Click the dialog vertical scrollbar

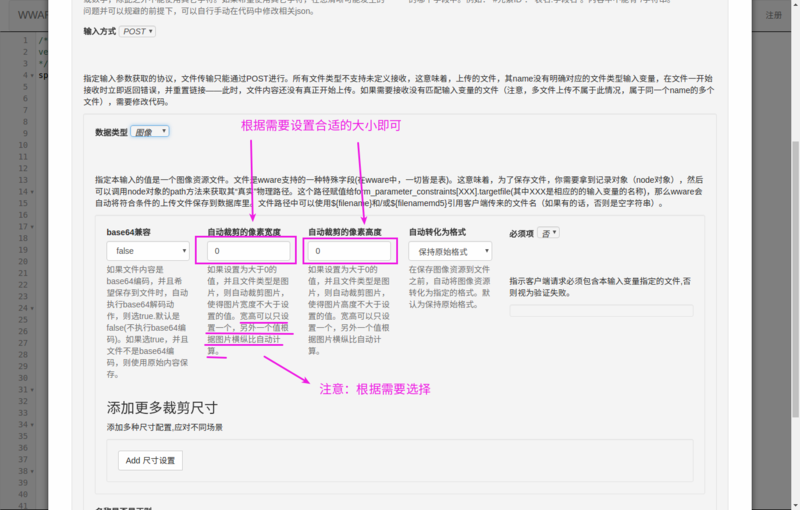tap(795, 278)
